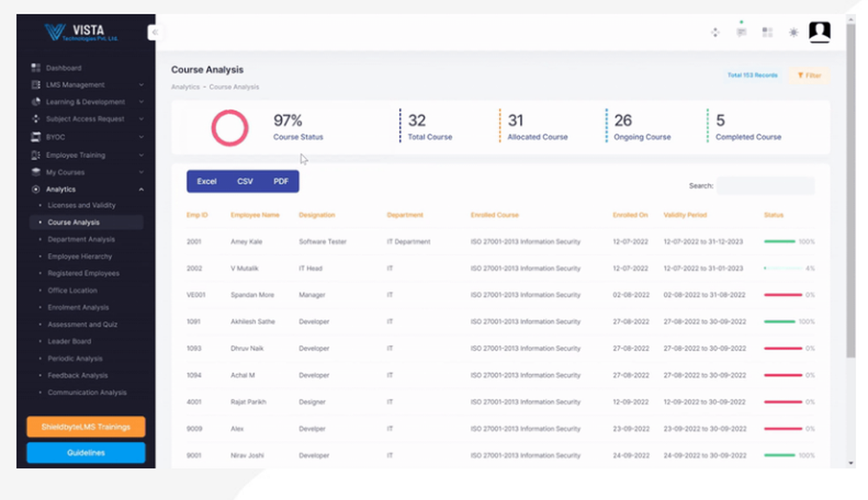Open the ShieldbyteLMS Trainings link

(85, 426)
